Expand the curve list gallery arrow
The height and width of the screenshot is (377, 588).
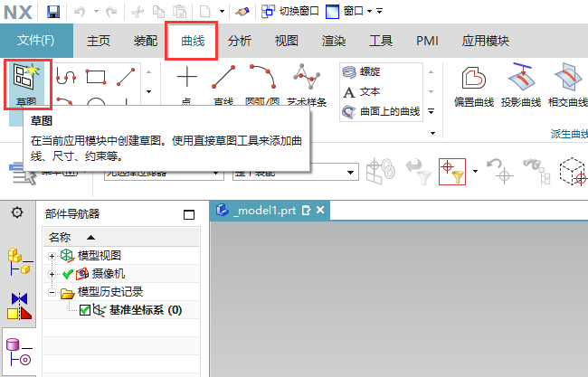tap(432, 111)
